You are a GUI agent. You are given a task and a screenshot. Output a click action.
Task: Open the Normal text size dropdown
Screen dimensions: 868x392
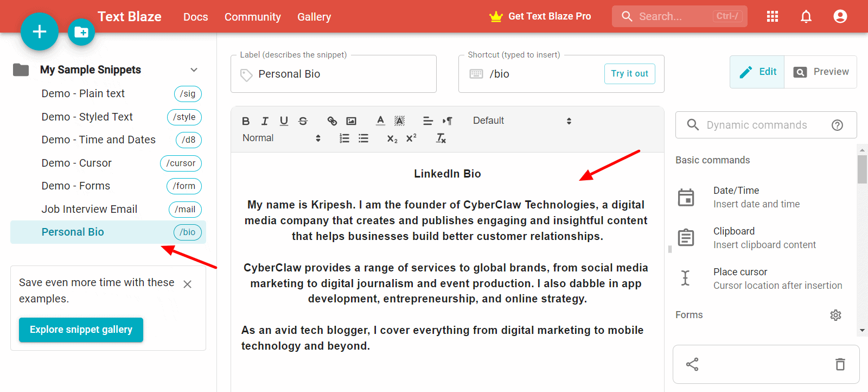pyautogui.click(x=282, y=138)
